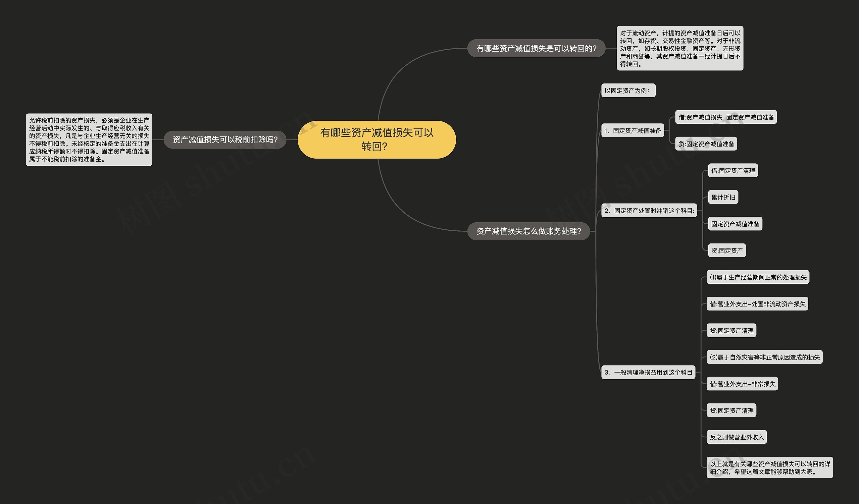Click the '贷:固定资产' leaf node
This screenshot has height=504, width=859.
[x=727, y=250]
